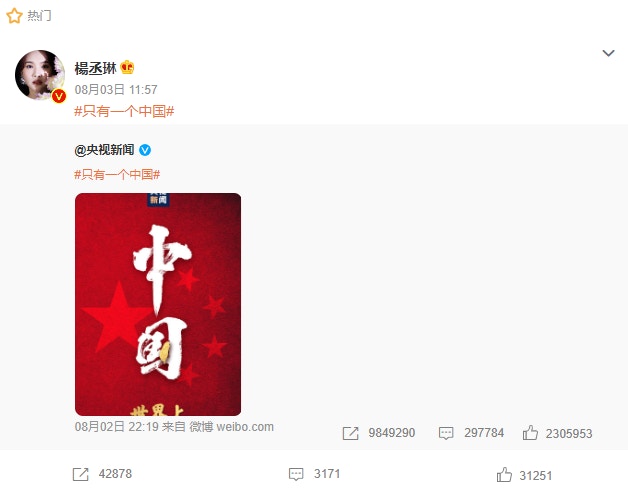Like the original post with 2305953 likes
The width and height of the screenshot is (628, 489).
[x=530, y=433]
